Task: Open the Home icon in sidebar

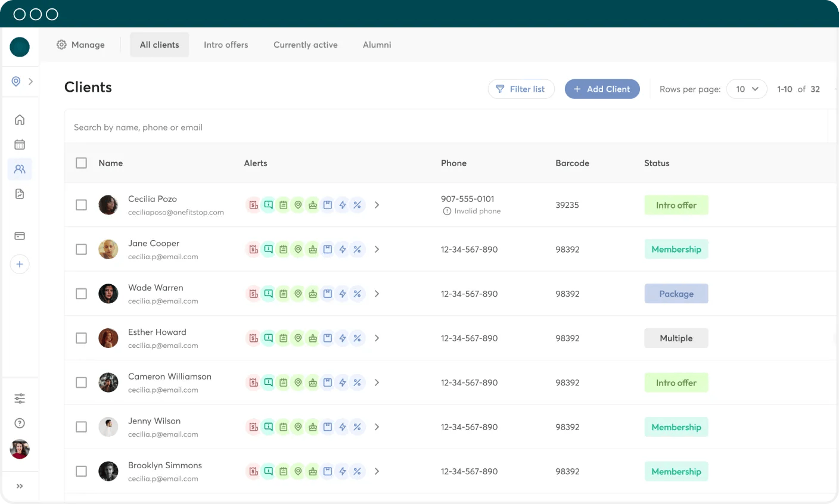Action: point(20,120)
